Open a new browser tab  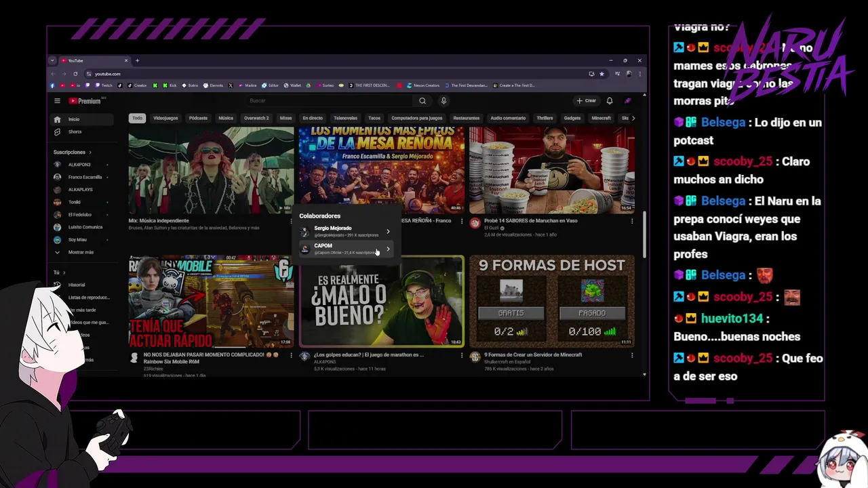pos(137,60)
